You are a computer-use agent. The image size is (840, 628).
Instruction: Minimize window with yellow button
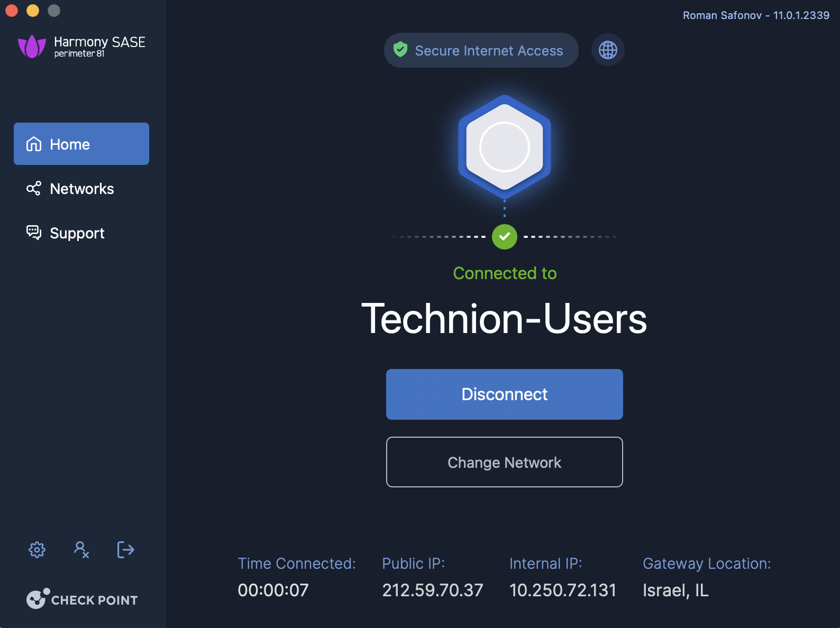coord(33,11)
